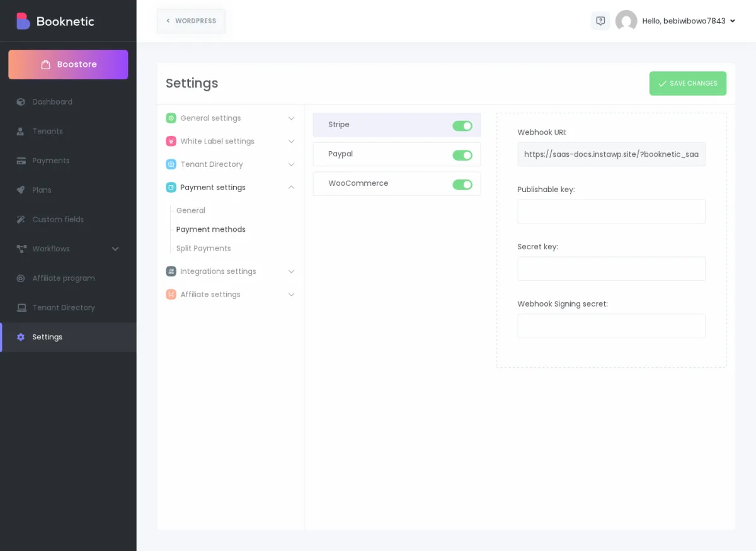This screenshot has height=551, width=756.
Task: Expand White Label settings chevron
Action: tap(291, 141)
